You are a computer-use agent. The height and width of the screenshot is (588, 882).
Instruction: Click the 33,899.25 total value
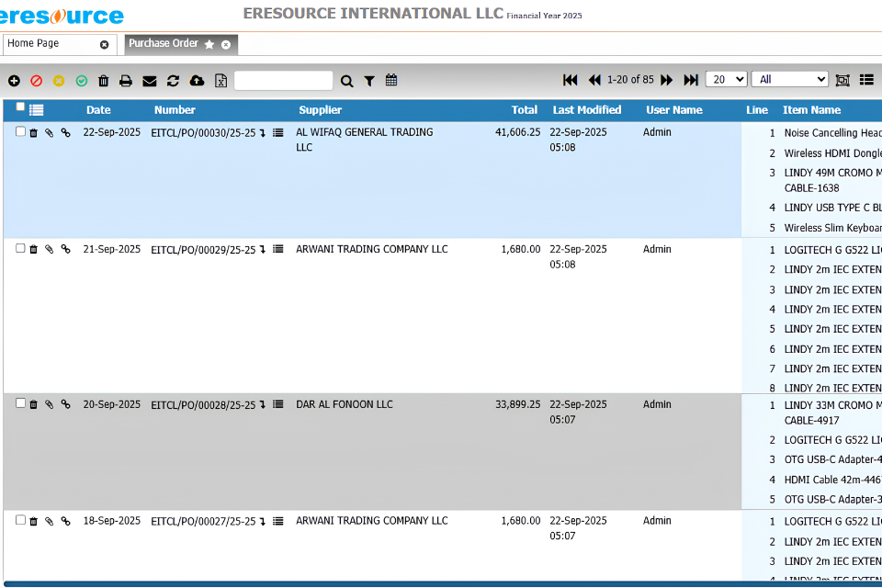517,404
